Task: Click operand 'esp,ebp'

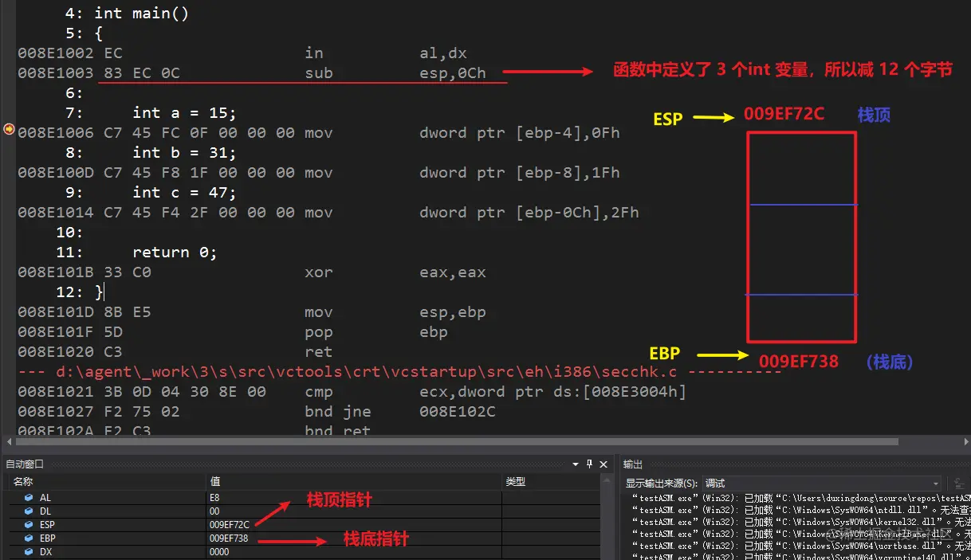Action: point(453,312)
